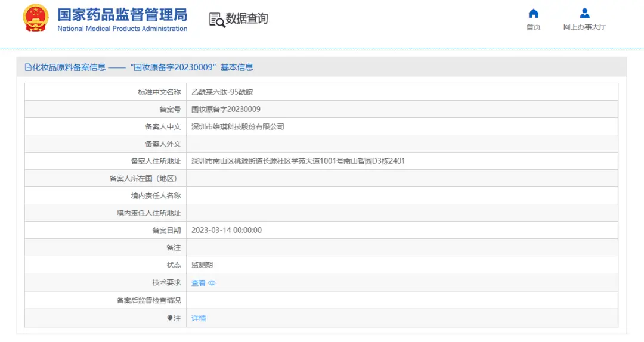
Task: Click the lightbulb icon next to 注
Action: pos(169,318)
